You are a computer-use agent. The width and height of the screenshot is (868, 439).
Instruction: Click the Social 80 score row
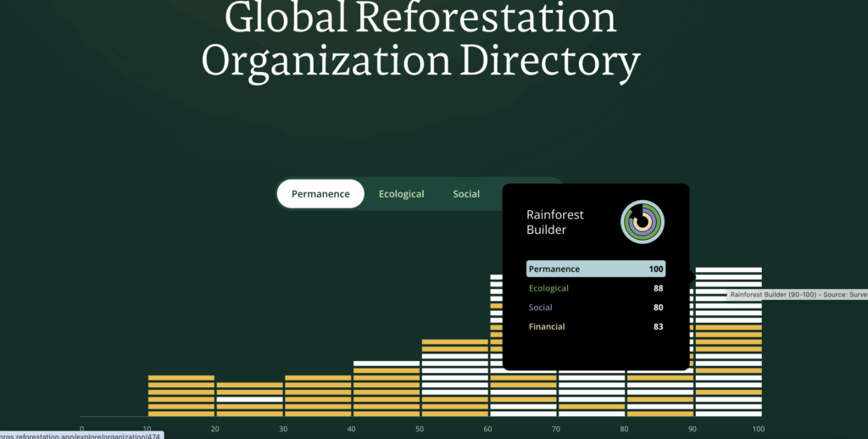(x=596, y=308)
